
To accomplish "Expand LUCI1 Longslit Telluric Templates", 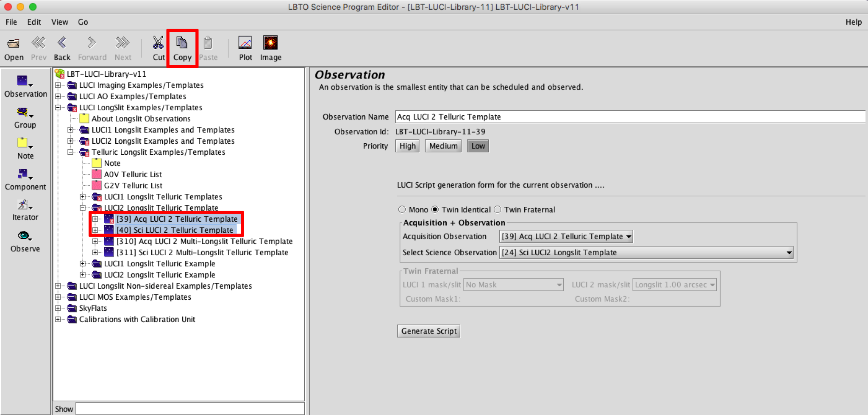I will (83, 197).
